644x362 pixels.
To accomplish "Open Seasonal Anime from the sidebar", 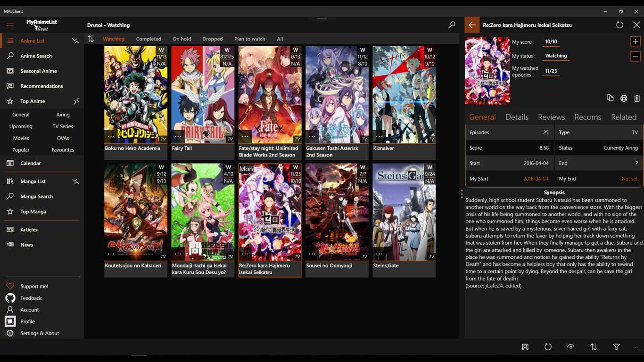I will [x=38, y=71].
